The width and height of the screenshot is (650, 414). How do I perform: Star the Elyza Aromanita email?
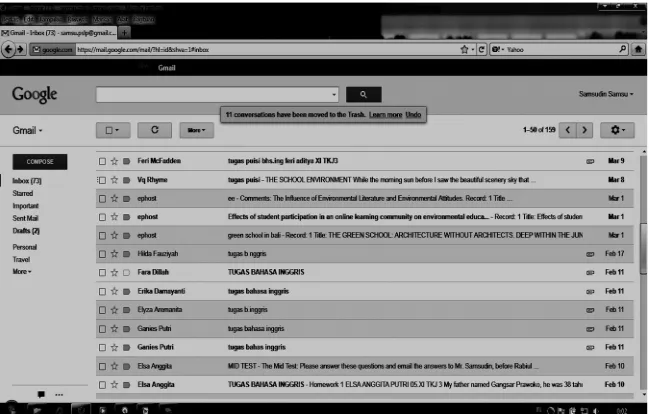pyautogui.click(x=114, y=310)
